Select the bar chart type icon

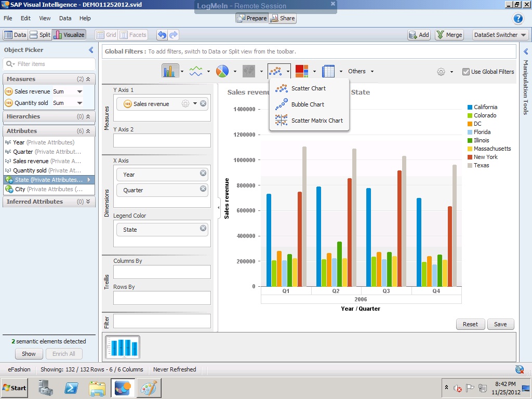[170, 71]
